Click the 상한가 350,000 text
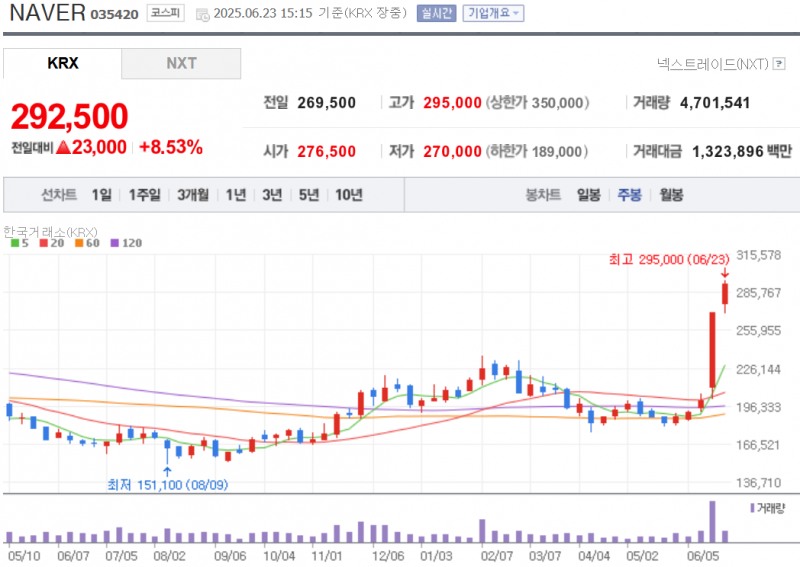This screenshot has height=567, width=800. (x=537, y=103)
